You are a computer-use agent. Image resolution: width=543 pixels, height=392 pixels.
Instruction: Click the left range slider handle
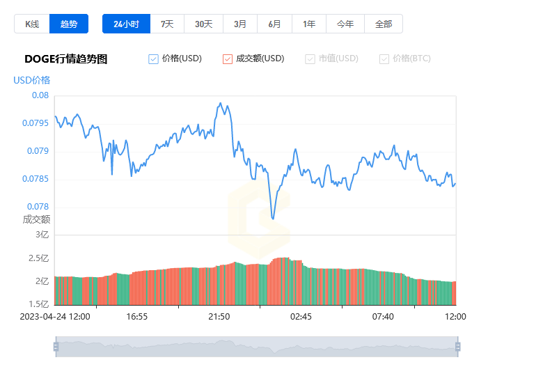click(56, 347)
